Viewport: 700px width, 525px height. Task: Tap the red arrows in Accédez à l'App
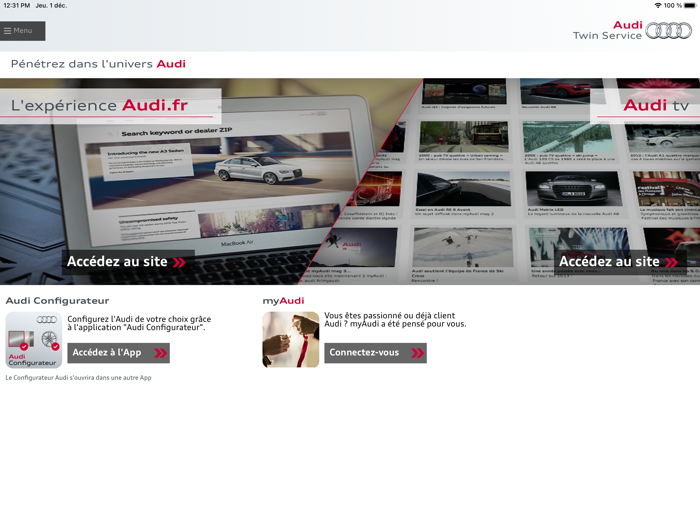point(160,353)
